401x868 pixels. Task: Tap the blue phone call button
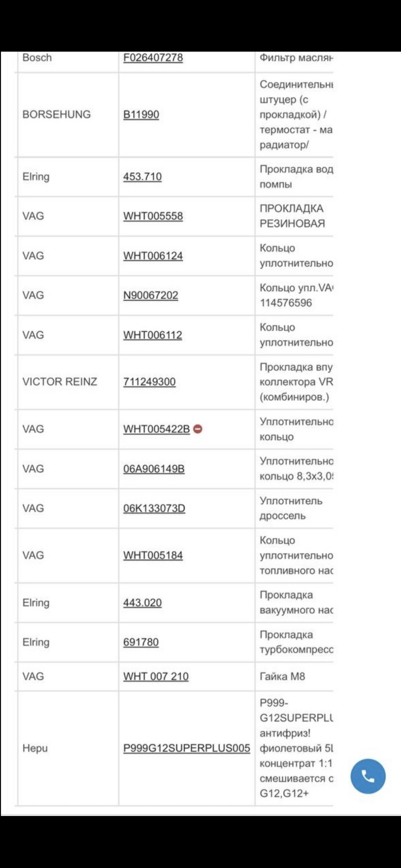[368, 776]
